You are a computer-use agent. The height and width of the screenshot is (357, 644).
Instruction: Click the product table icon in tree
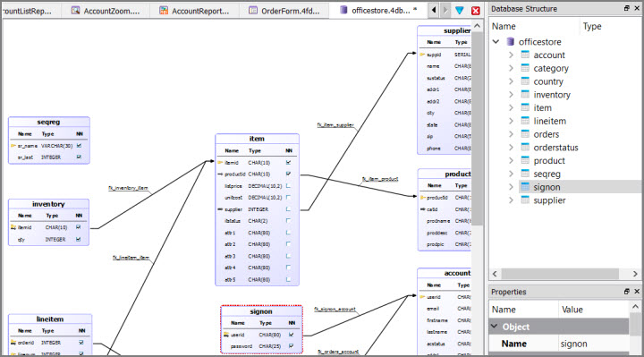525,160
